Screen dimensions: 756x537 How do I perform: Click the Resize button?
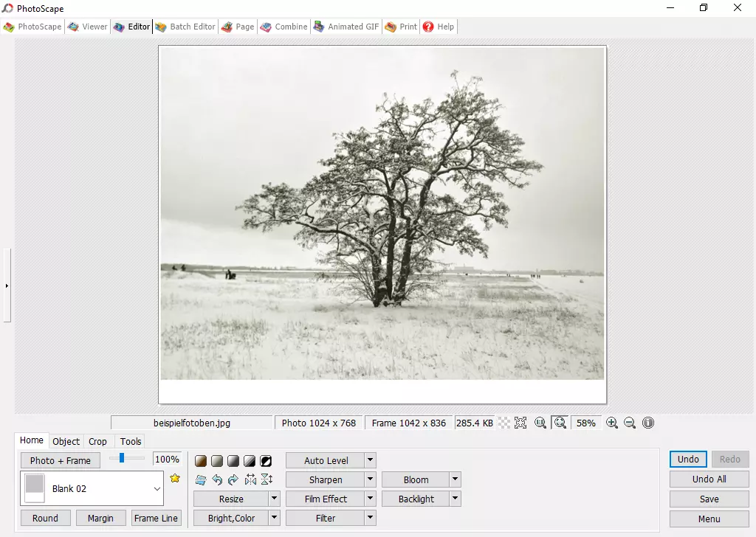231,499
